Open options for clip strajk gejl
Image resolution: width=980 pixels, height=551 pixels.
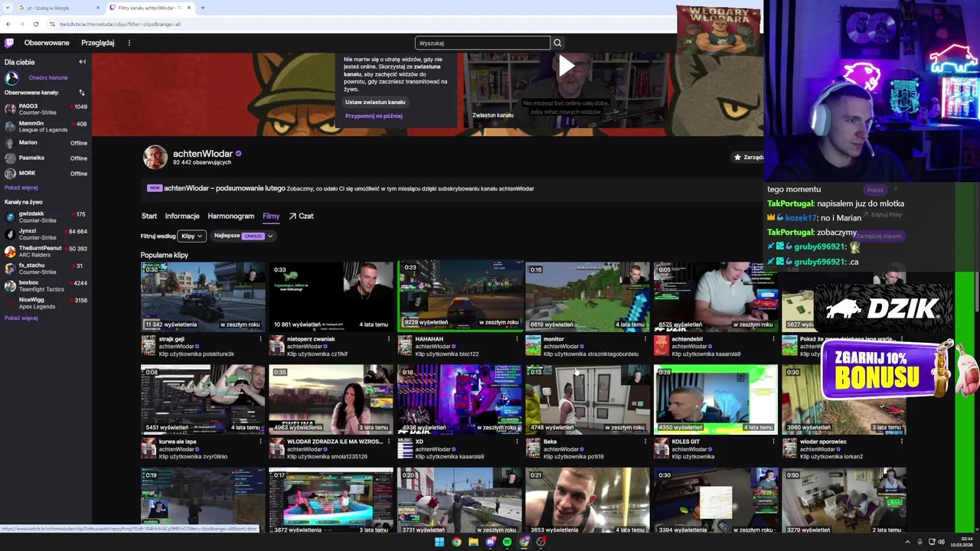(260, 339)
